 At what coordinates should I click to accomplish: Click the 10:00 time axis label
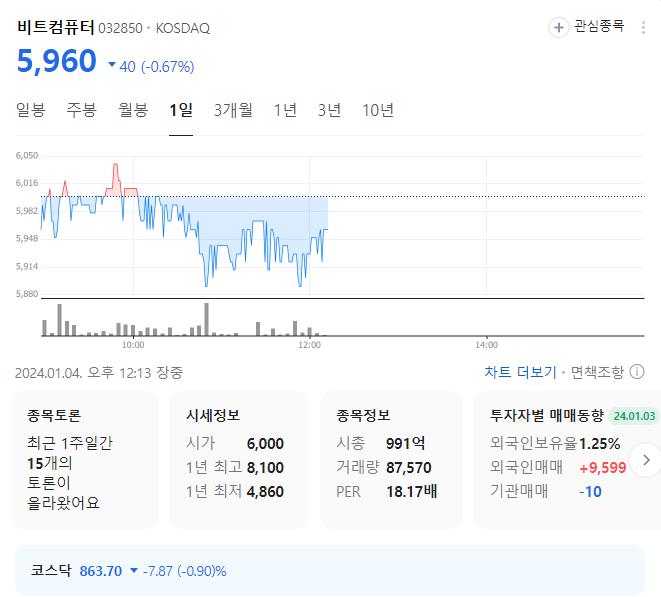point(133,345)
